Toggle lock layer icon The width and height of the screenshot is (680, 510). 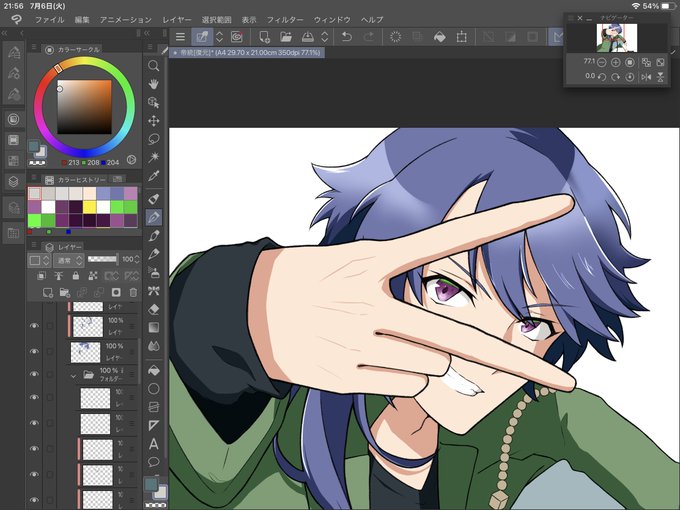[x=76, y=275]
